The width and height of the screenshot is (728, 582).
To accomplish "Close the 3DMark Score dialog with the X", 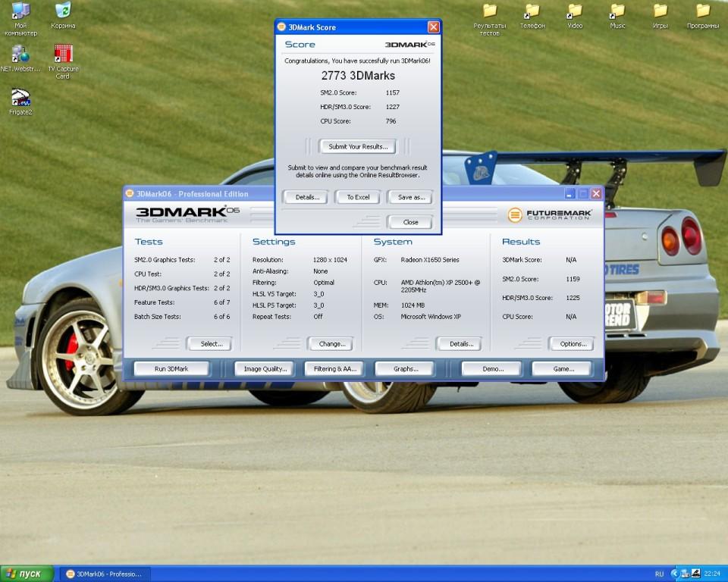I will pos(433,27).
